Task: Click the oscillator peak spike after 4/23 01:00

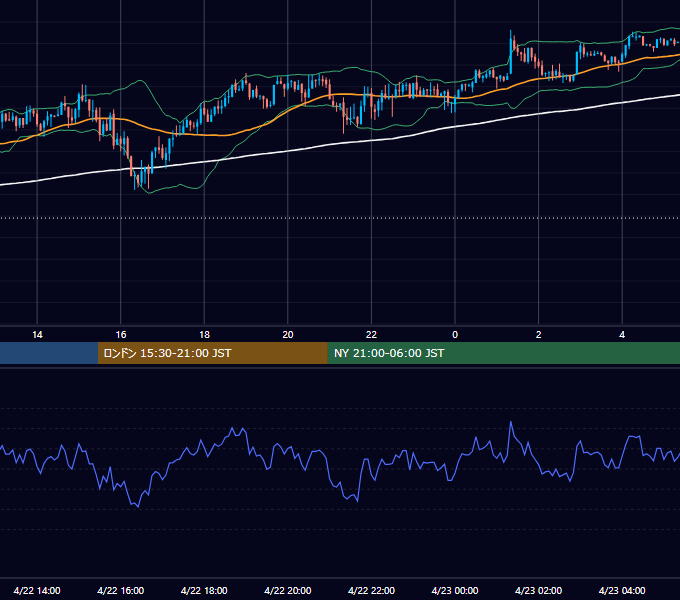Action: click(x=511, y=422)
